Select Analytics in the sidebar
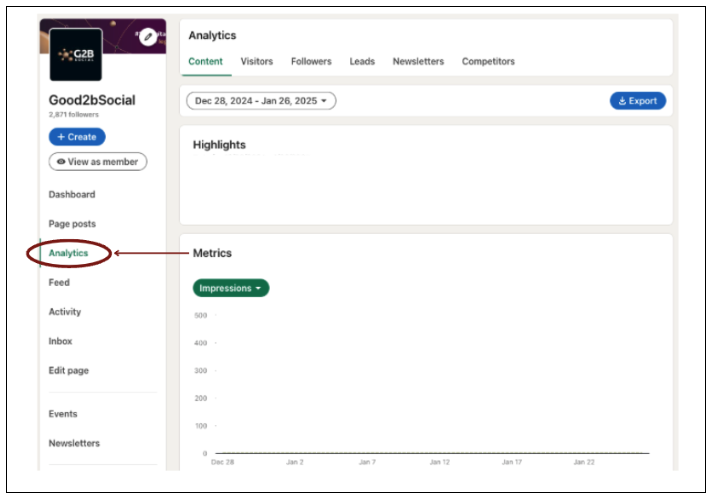Image resolution: width=713 pixels, height=500 pixels. (68, 253)
